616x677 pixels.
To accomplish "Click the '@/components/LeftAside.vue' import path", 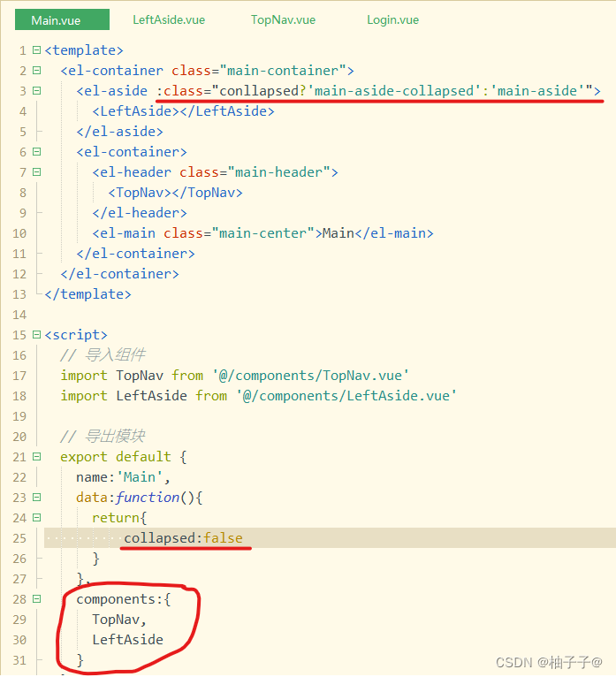I will click(346, 396).
